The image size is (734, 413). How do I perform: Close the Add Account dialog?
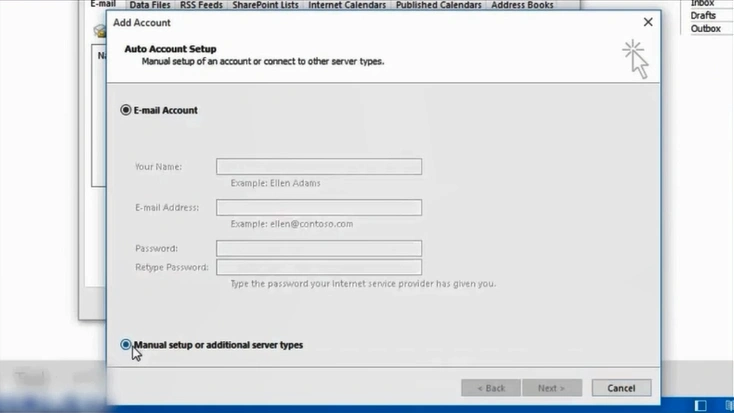click(648, 22)
